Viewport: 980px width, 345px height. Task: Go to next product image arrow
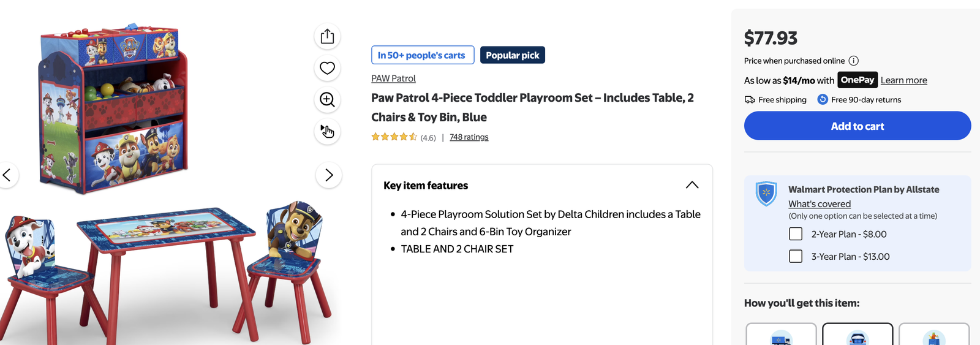pos(329,175)
